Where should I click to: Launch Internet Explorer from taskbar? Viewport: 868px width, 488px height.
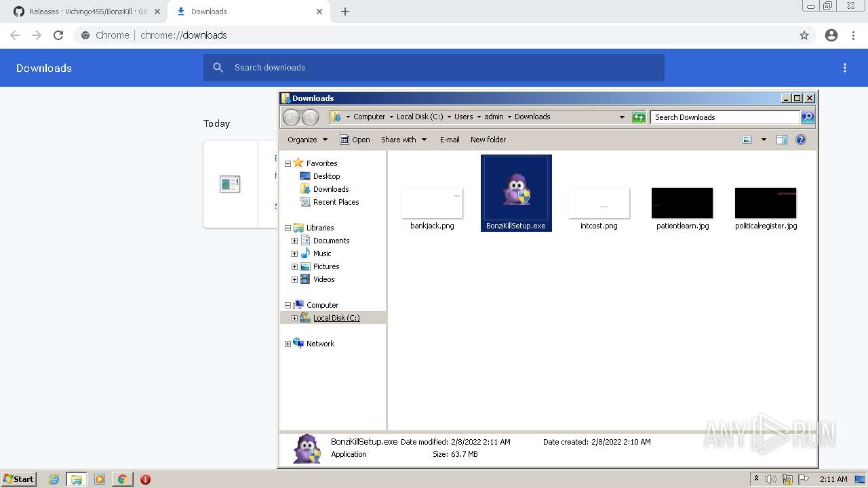tap(54, 479)
